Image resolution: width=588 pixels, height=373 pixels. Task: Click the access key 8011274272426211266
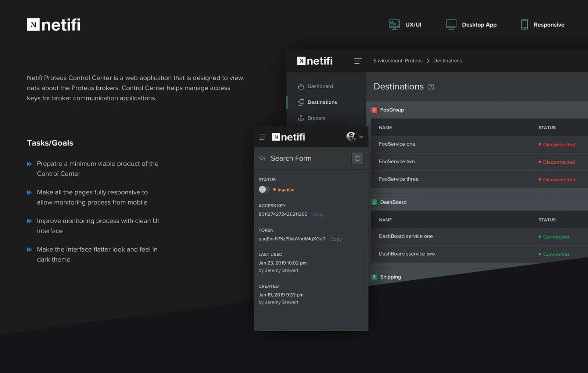pyautogui.click(x=283, y=214)
